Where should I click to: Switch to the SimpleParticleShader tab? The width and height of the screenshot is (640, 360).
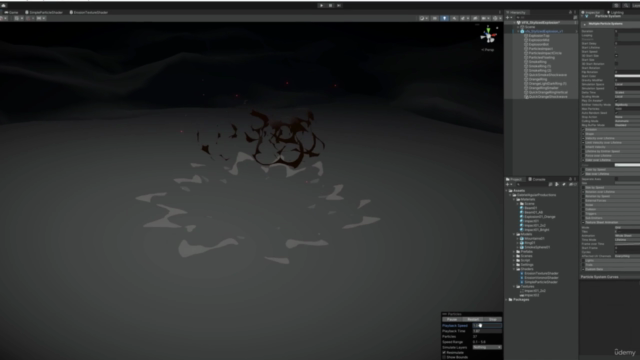tap(44, 12)
